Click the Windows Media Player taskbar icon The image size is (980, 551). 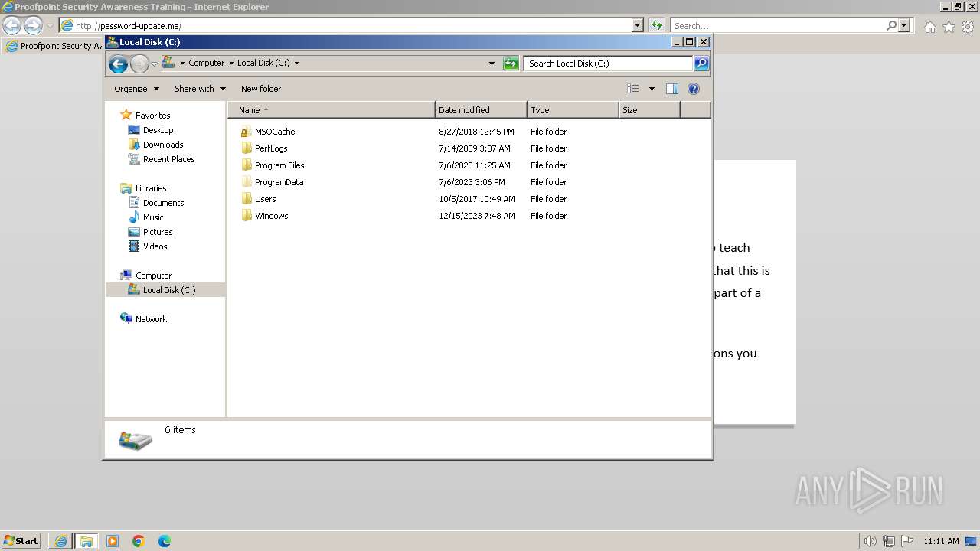click(x=113, y=541)
